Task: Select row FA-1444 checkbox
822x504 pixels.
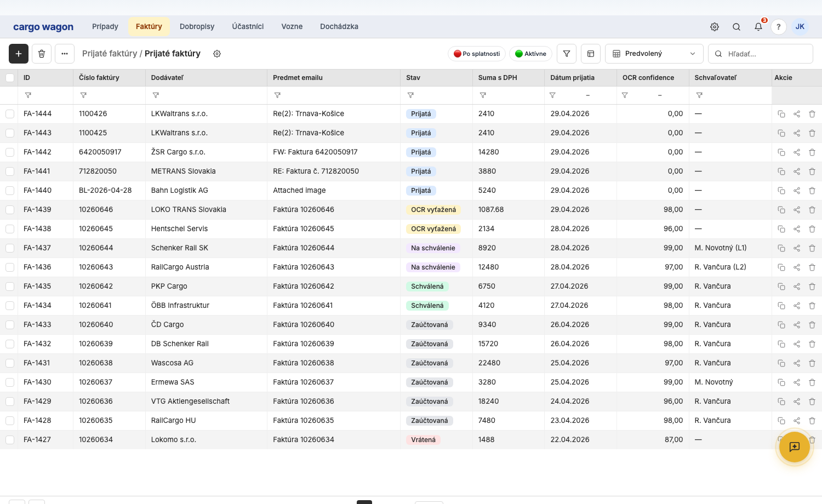Action: click(x=10, y=114)
